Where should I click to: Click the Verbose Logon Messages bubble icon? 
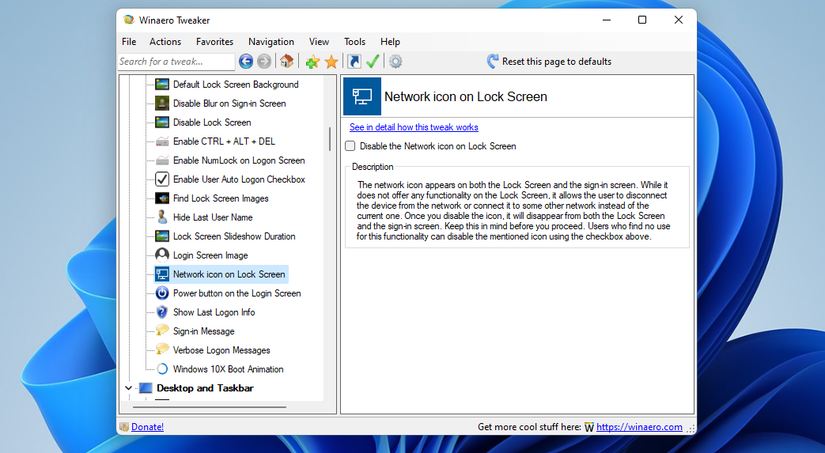(162, 350)
